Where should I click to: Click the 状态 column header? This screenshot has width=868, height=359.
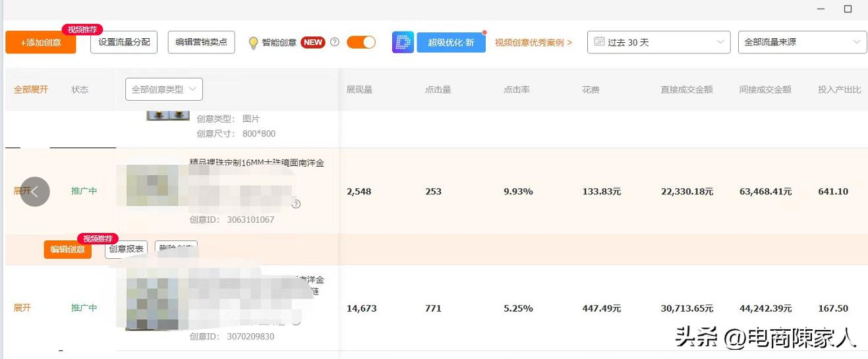(x=80, y=90)
